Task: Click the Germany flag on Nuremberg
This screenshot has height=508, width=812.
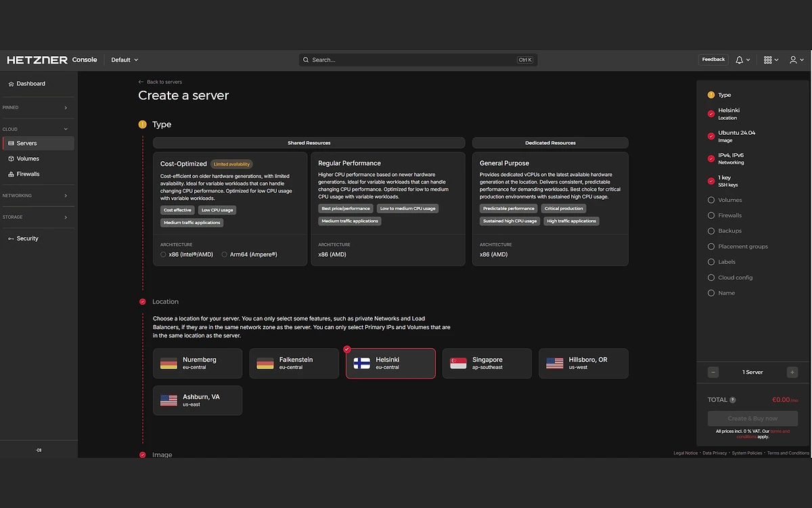Action: point(168,364)
